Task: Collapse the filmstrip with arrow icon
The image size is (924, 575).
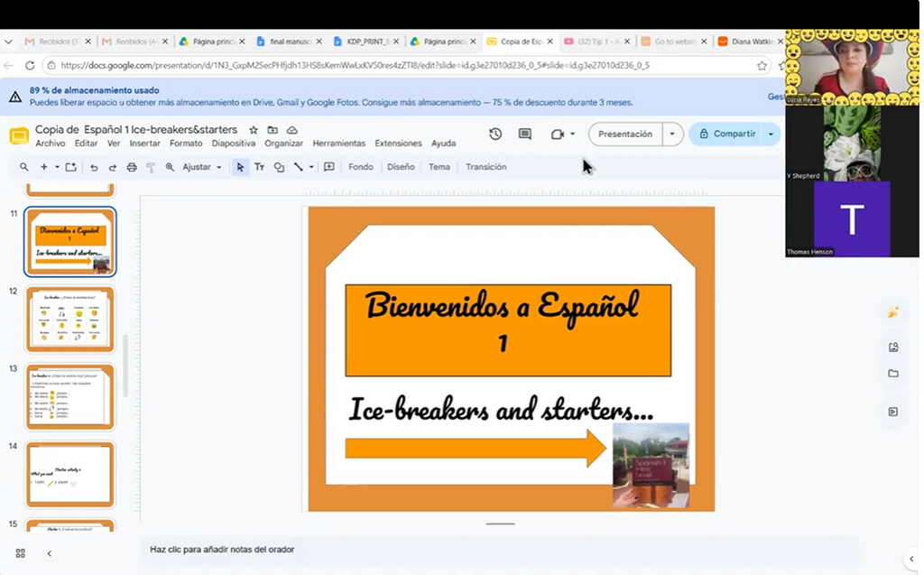Action: [x=50, y=553]
